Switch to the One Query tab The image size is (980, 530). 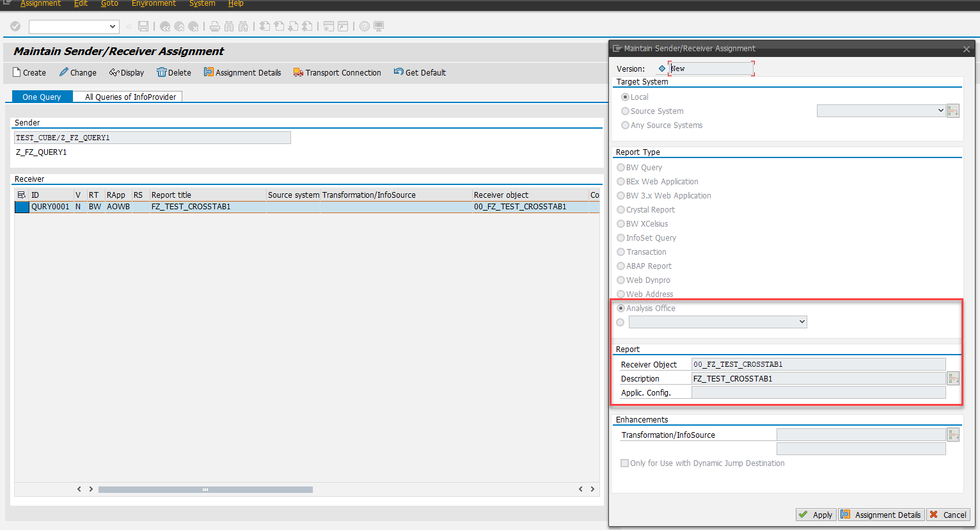[x=42, y=97]
